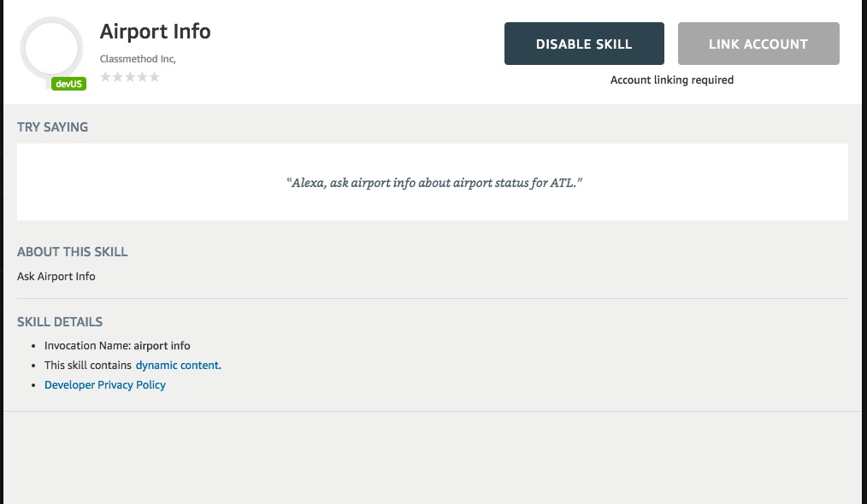Image resolution: width=867 pixels, height=504 pixels.
Task: Click the Skill Details heading
Action: [60, 322]
